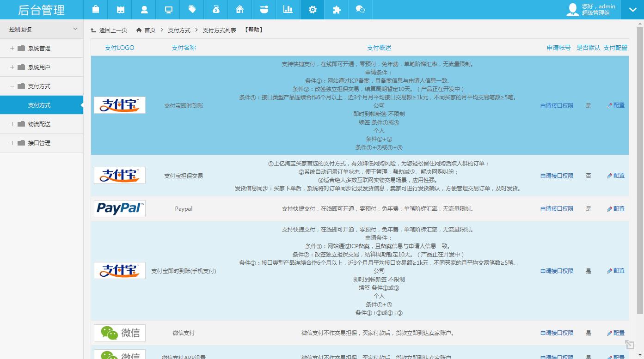
Task: Click 支付方式列表 in the breadcrumb
Action: click(219, 30)
